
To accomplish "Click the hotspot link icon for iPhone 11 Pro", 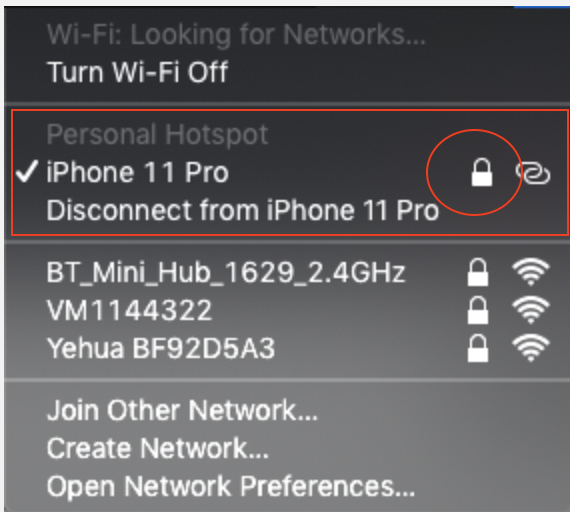I will (533, 173).
